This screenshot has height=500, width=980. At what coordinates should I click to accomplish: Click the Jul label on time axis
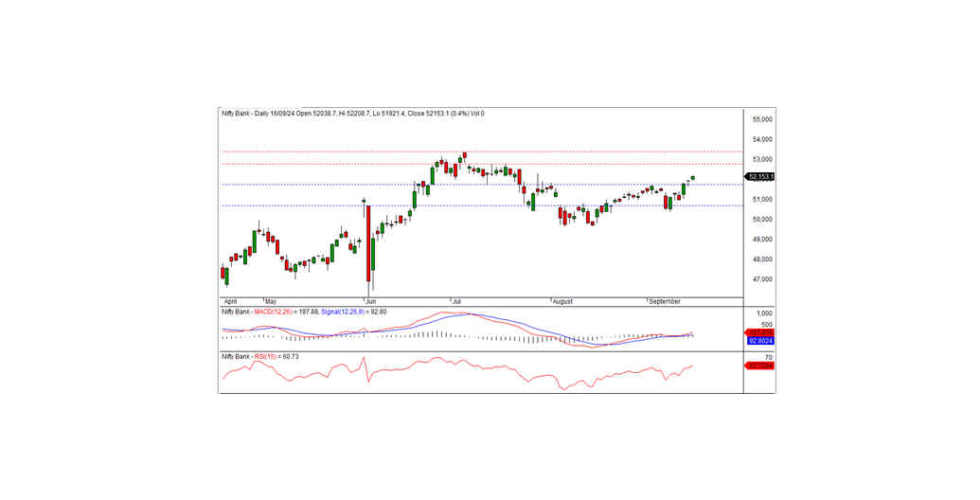(456, 301)
